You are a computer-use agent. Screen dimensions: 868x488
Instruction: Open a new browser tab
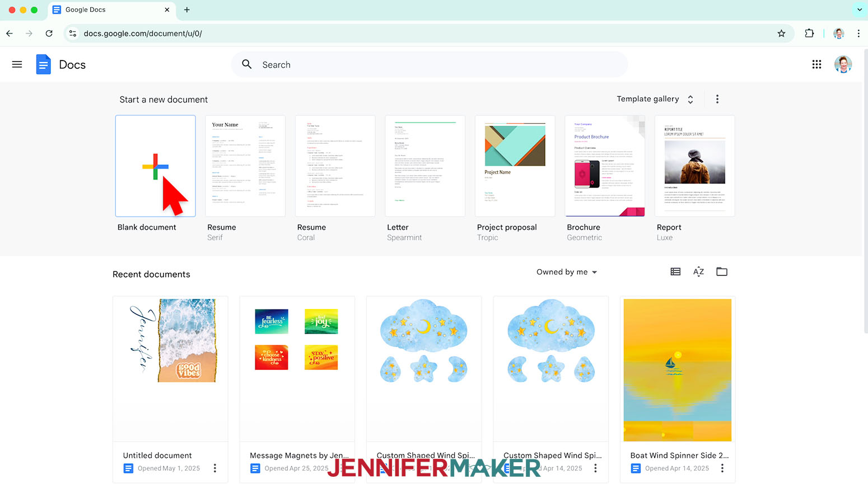tap(187, 10)
